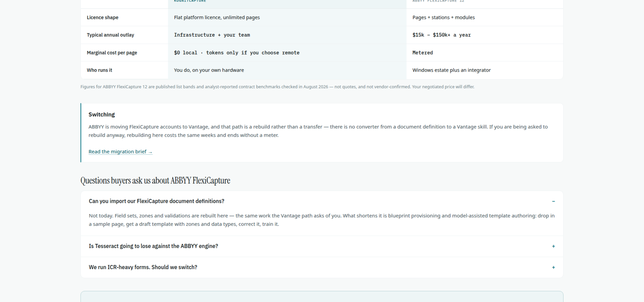Screen dimensions: 644x302
Task: Click the minus icon on first FAQ
Action: (x=553, y=201)
